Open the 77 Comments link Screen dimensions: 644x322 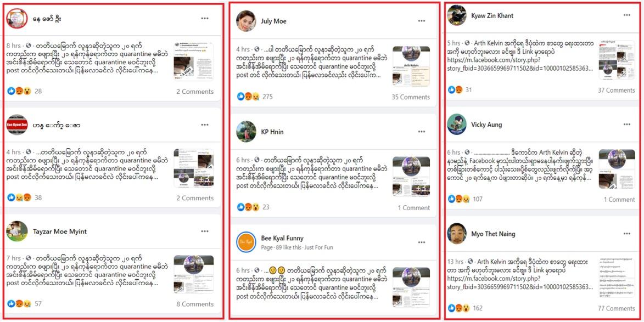(x=617, y=308)
